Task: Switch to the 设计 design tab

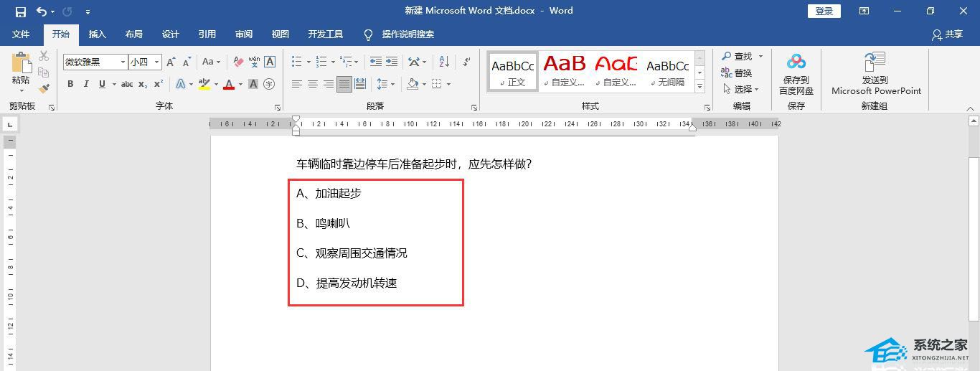Action: click(170, 34)
